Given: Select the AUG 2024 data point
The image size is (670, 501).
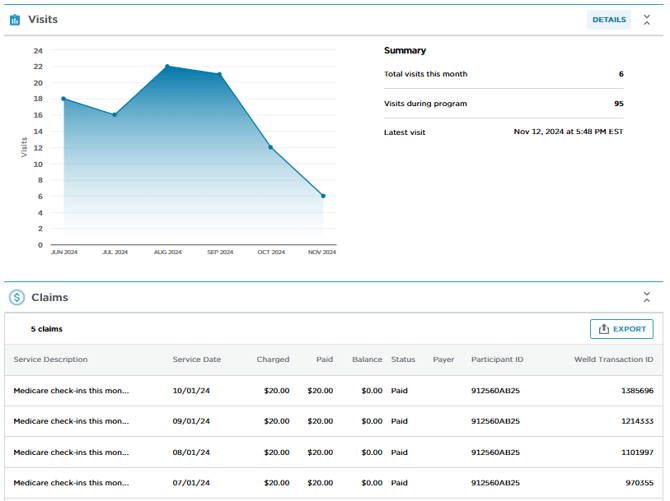Looking at the screenshot, I should pyautogui.click(x=167, y=67).
